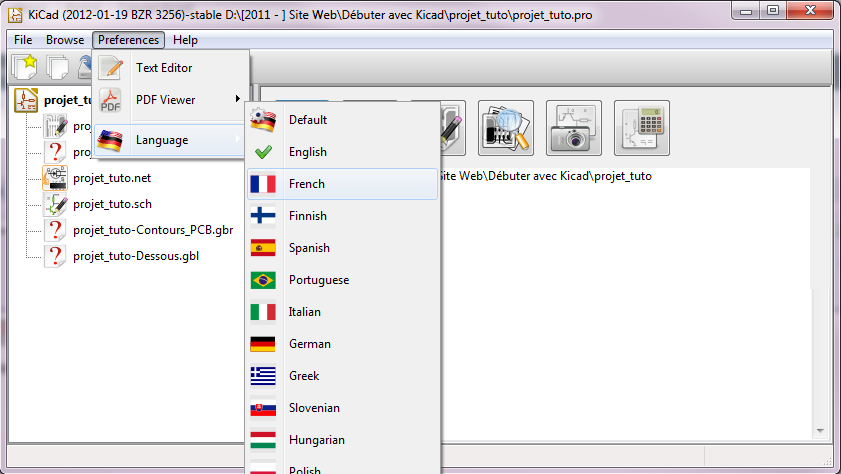Select Portuguese language option

pyautogui.click(x=342, y=280)
